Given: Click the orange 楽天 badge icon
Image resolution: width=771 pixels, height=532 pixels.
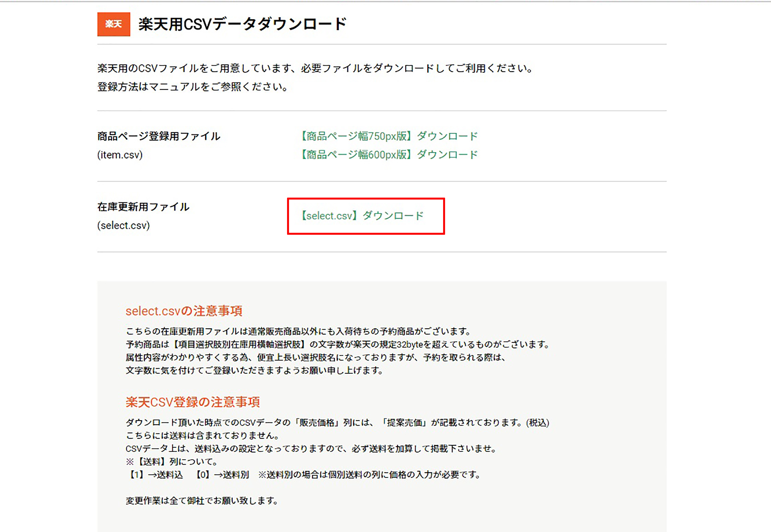Looking at the screenshot, I should point(114,24).
